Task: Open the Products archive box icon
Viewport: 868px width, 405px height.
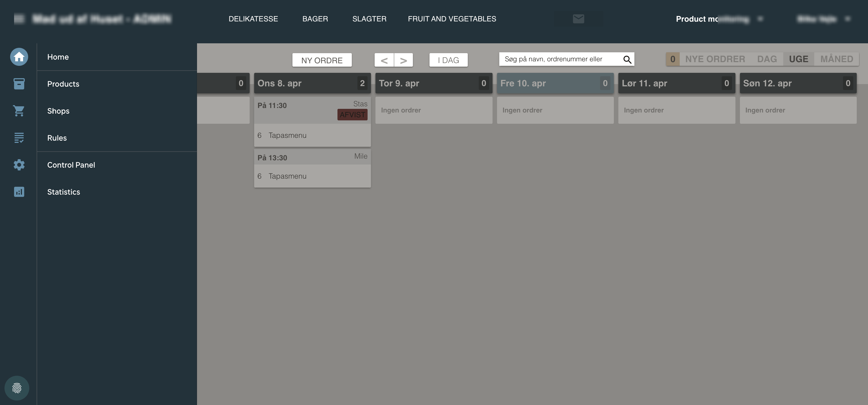Action: pyautogui.click(x=19, y=84)
